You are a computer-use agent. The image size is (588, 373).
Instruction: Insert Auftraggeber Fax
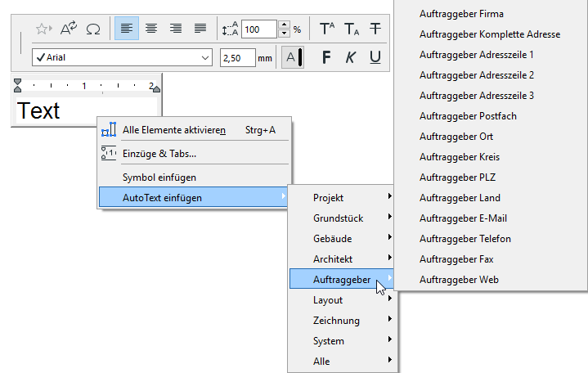[x=491, y=259]
